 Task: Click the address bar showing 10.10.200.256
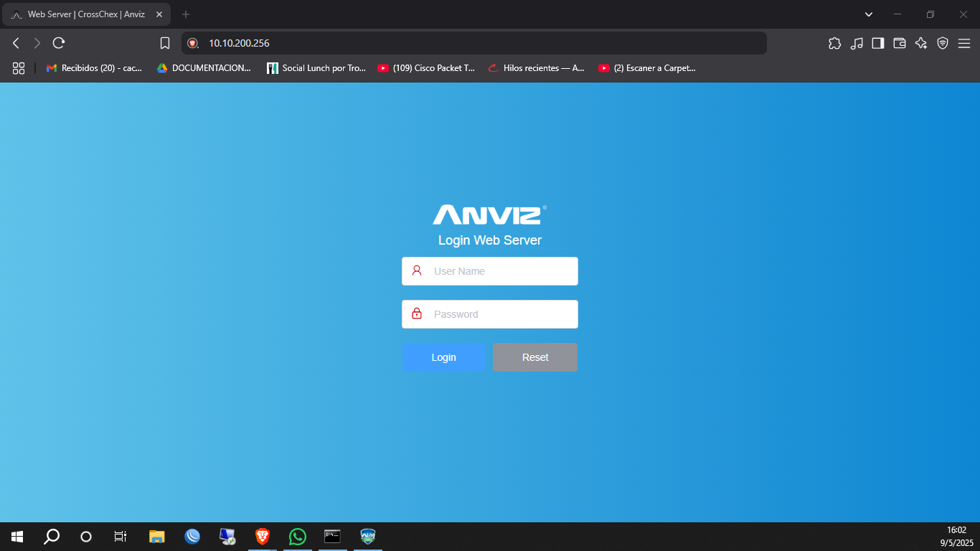point(473,43)
